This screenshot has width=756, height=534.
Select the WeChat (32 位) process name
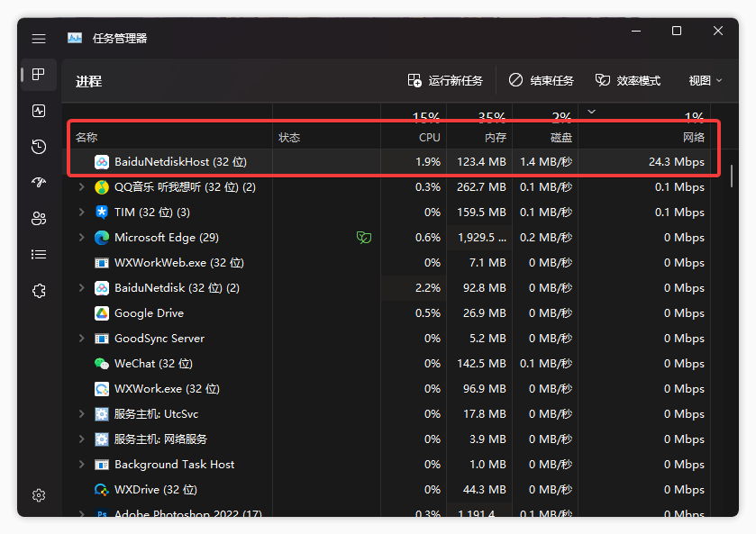point(153,364)
